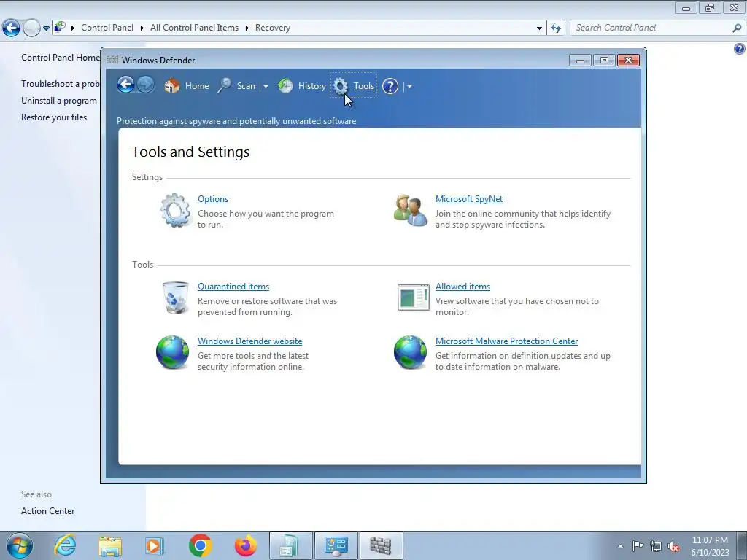Viewport: 747px width, 560px height.
Task: Click the Windows Defender brick wall taskbar button
Action: [381, 545]
